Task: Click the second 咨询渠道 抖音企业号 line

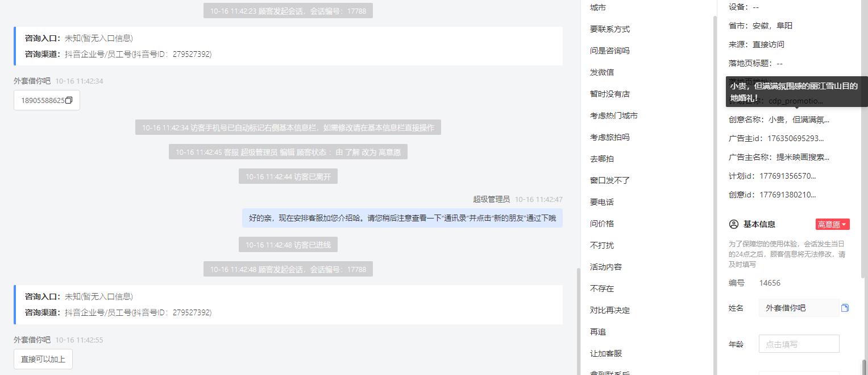Action: point(118,312)
